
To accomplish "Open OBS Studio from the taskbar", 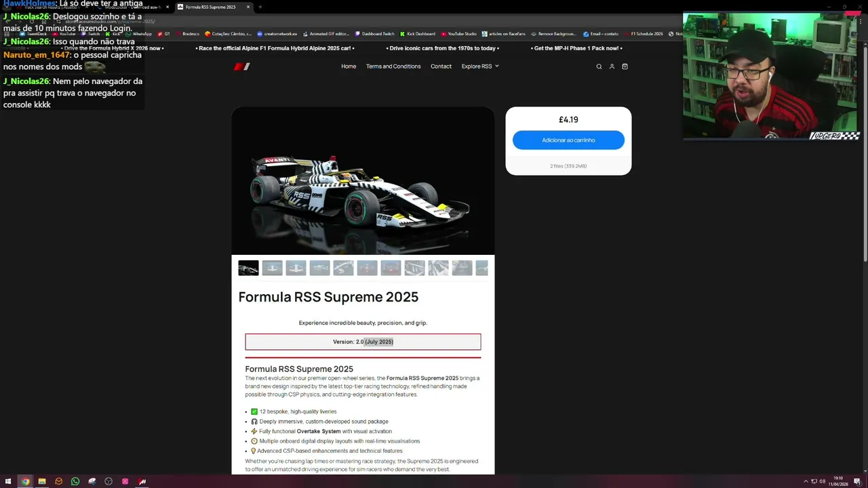I will pos(108,481).
